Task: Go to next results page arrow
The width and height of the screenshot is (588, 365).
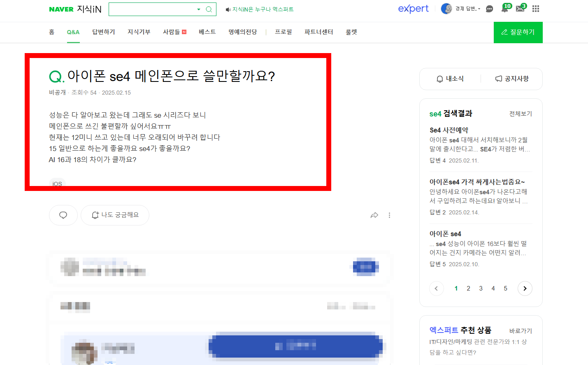Action: 525,288
